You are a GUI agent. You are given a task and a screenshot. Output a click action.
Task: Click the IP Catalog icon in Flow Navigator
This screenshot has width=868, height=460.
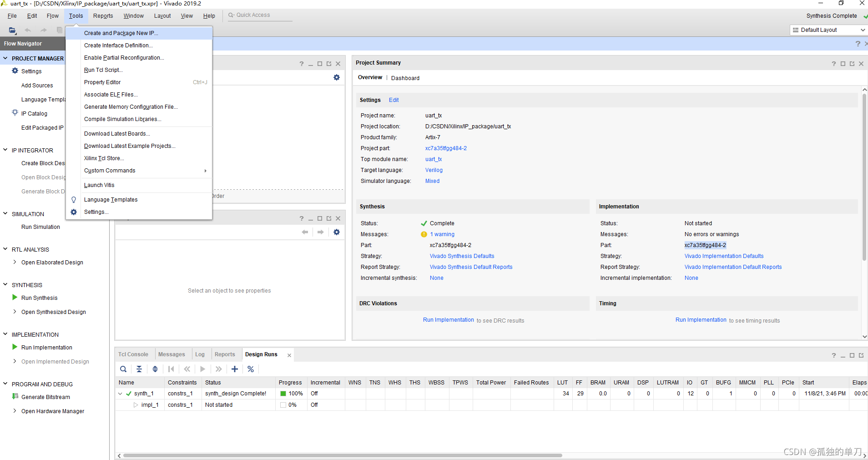15,113
